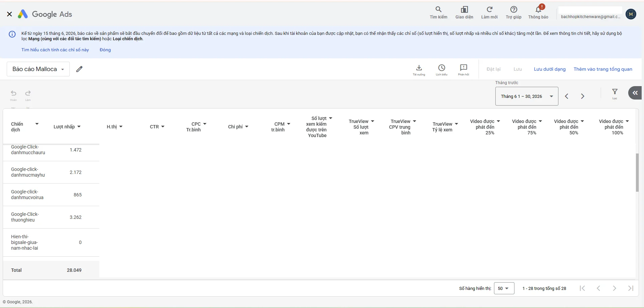Edit report name with pencil icon
The image size is (644, 308).
coord(79,69)
